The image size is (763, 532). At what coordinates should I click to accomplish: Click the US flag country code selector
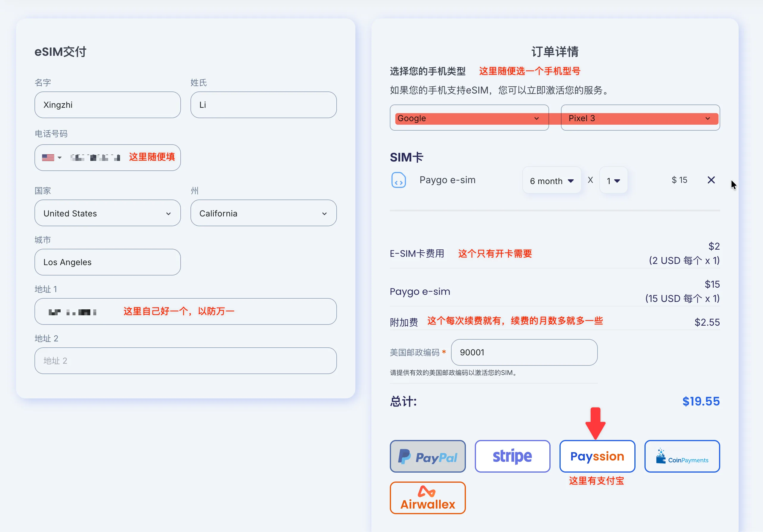(x=51, y=157)
